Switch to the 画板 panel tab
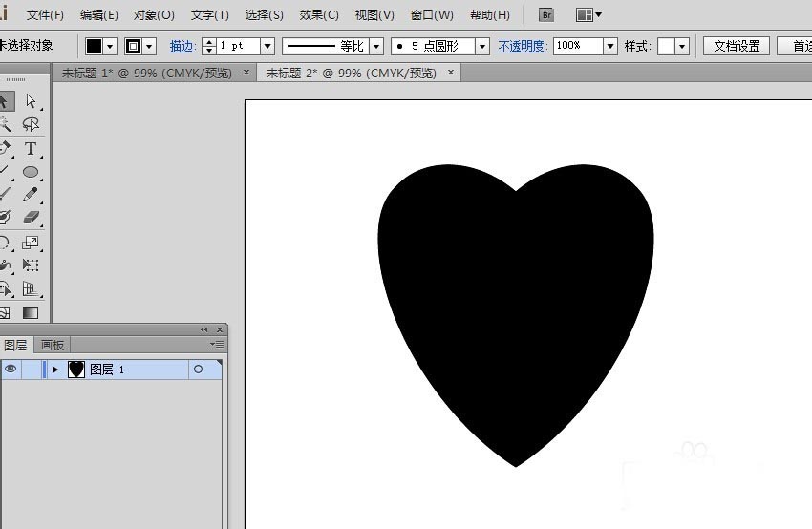 (x=53, y=345)
